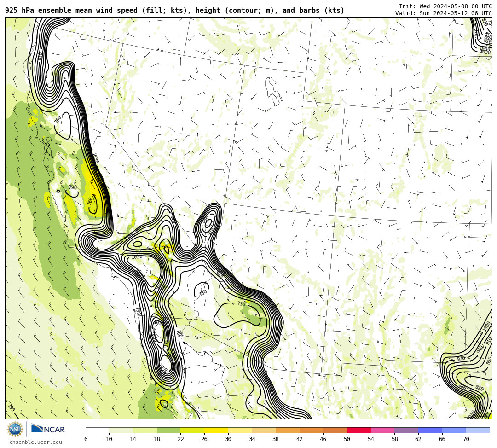
Task: Click the colorbar tick label 14
Action: [133, 439]
